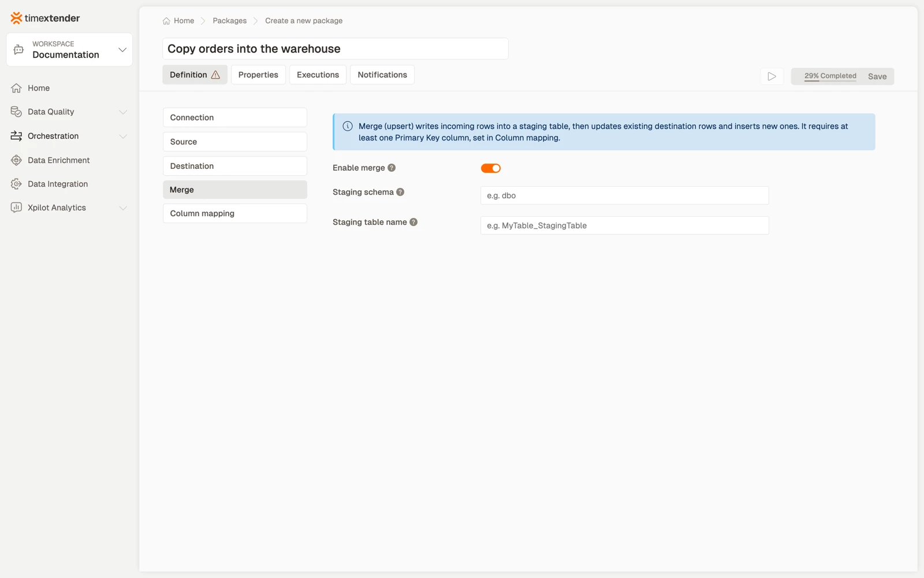The image size is (924, 578).
Task: Expand the Xpilot Analytics section
Action: coord(122,208)
